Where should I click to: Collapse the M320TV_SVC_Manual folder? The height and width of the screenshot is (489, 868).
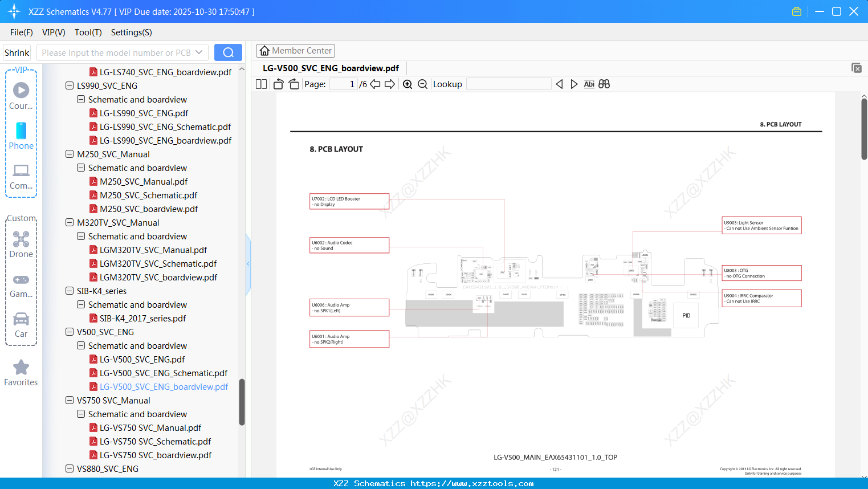[x=70, y=223]
